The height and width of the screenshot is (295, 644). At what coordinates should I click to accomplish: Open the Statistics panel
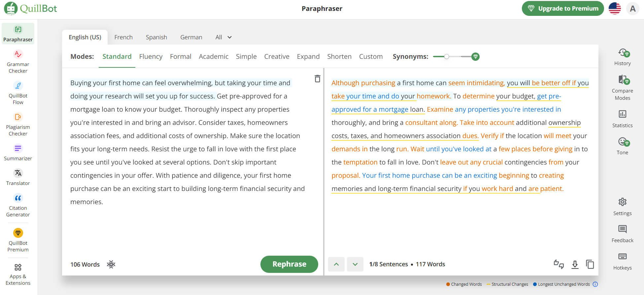click(x=622, y=118)
